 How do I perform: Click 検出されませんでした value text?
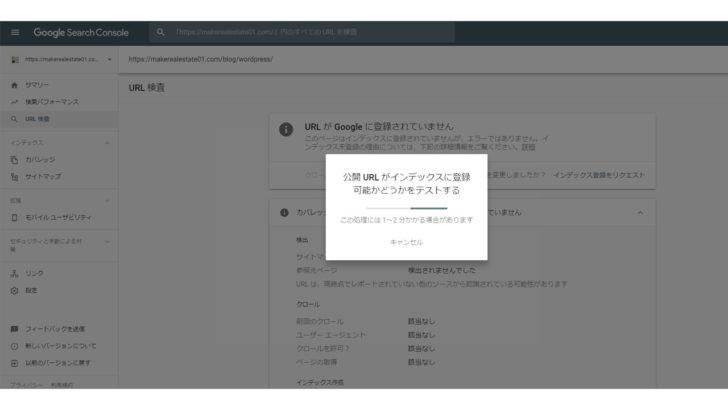tap(442, 270)
